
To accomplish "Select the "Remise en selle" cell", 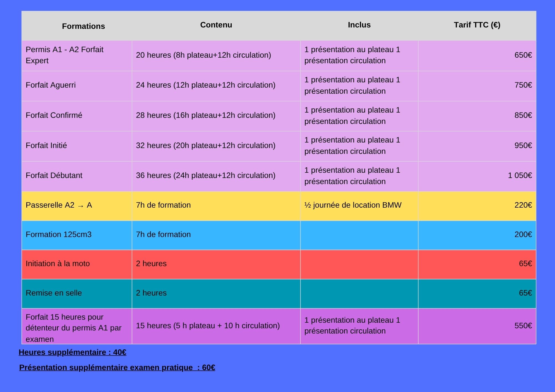I will [77, 294].
